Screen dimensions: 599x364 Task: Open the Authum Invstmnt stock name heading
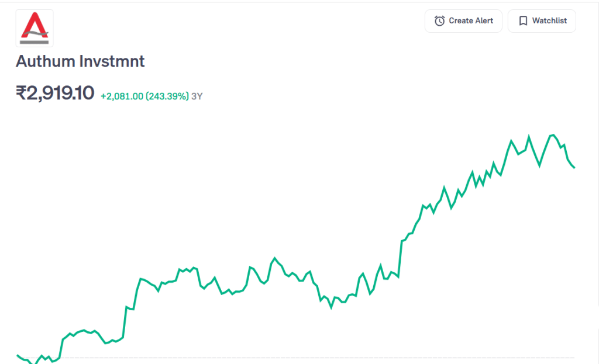coord(80,61)
